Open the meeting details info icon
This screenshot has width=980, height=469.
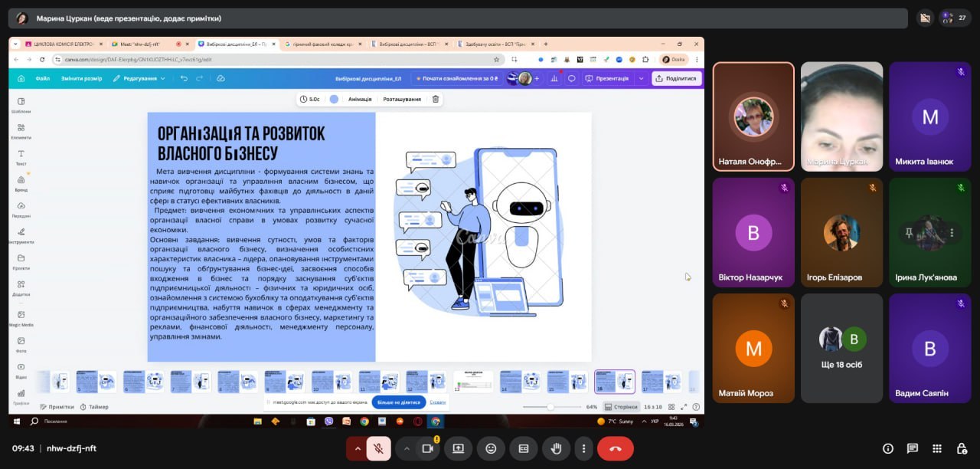point(887,448)
